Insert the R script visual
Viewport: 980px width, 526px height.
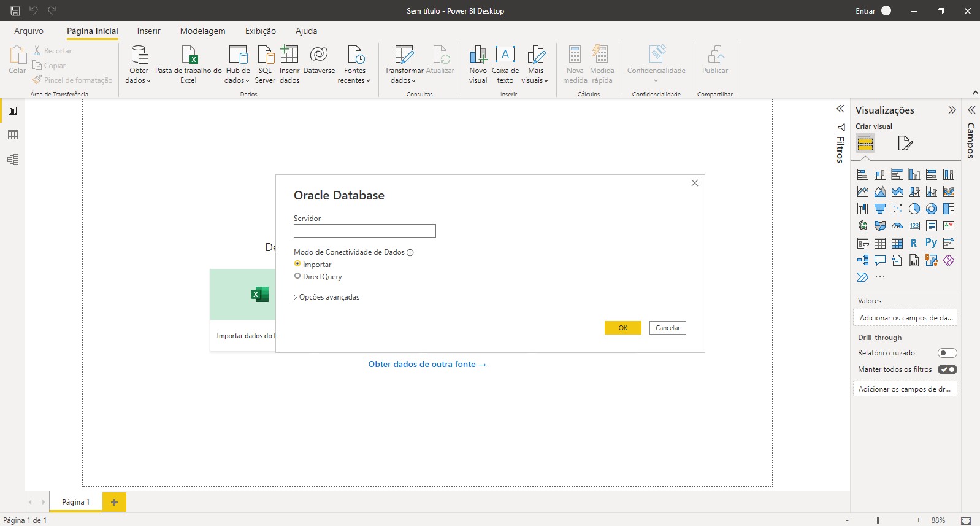pos(914,243)
